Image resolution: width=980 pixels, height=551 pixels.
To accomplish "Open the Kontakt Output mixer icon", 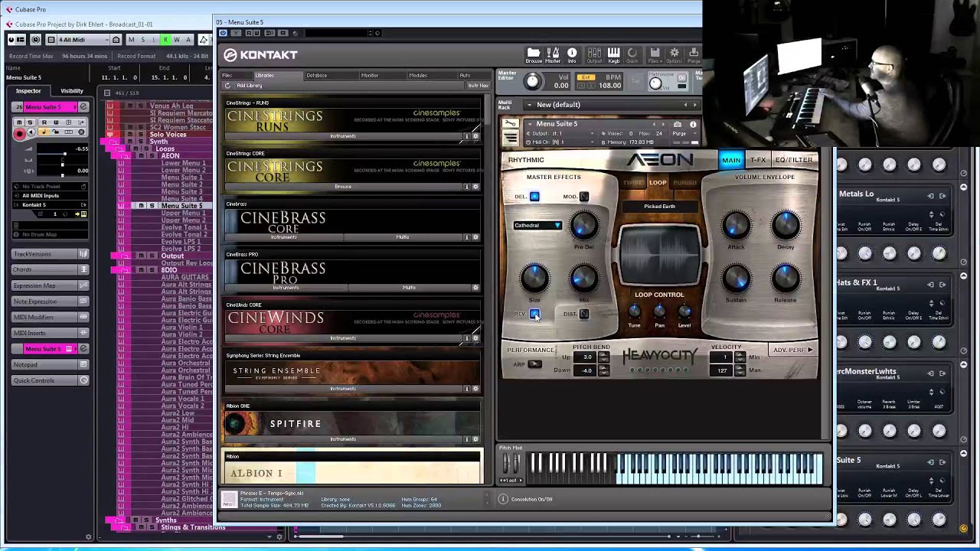I will (x=594, y=55).
